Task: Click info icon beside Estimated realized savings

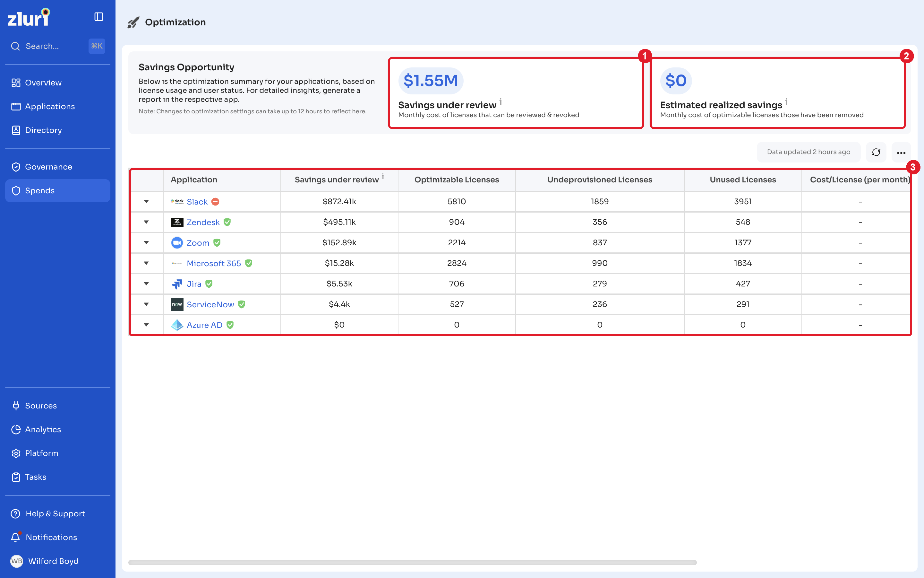Action: [787, 102]
